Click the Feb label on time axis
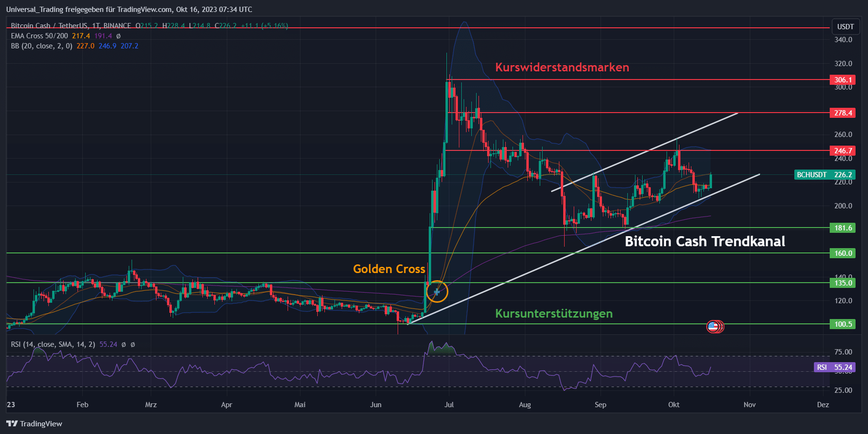 point(82,405)
